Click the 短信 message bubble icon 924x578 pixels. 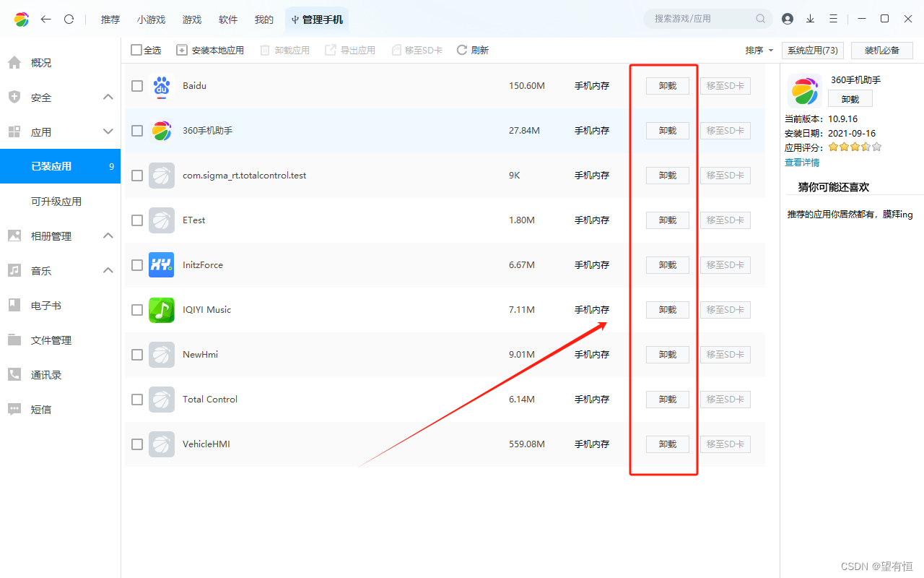tap(14, 409)
